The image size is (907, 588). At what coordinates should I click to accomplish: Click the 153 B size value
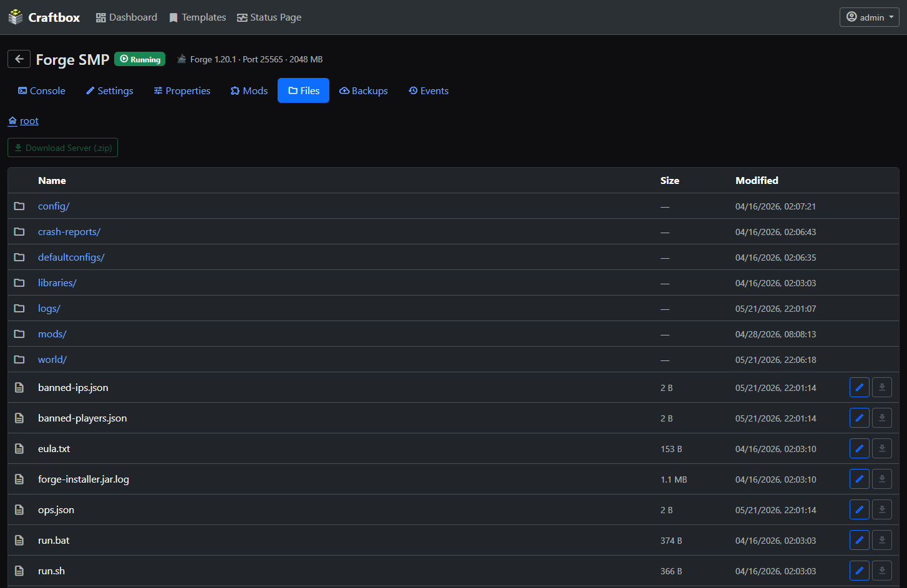[671, 449]
